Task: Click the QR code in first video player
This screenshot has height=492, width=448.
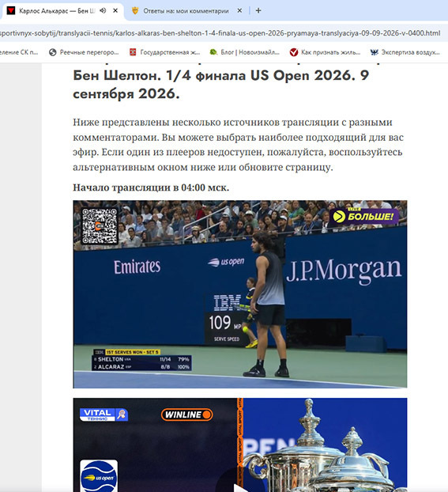Action: (100, 226)
